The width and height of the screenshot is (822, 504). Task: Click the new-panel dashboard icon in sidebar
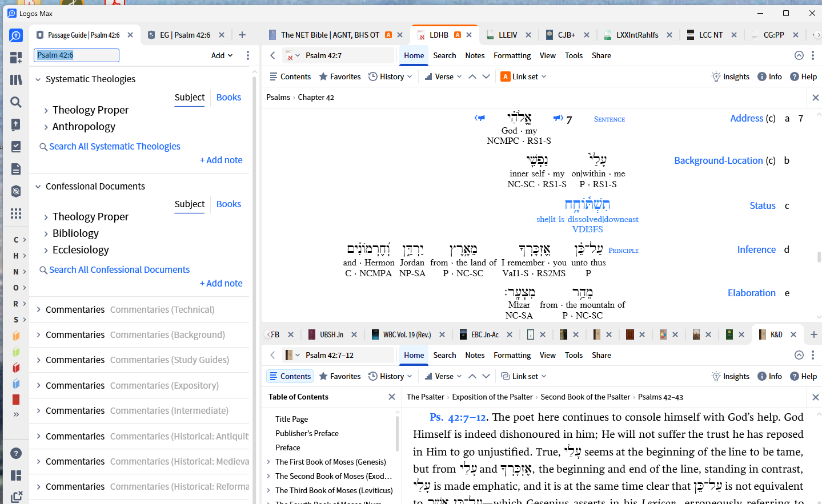tap(16, 58)
